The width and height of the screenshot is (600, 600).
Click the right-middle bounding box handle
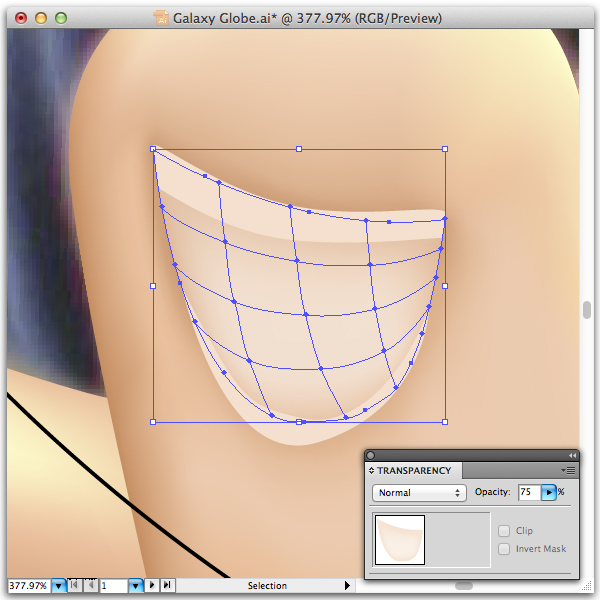point(445,286)
